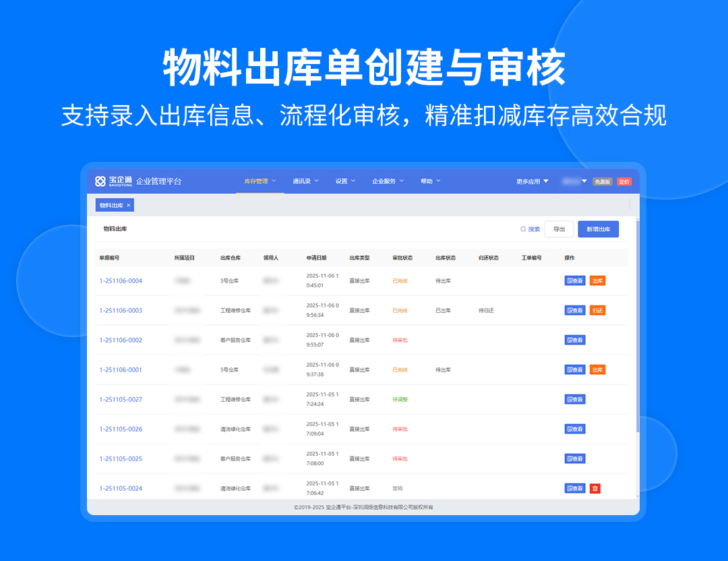Viewport: 728px width, 561px height.
Task: Click the 申请日期 column header
Action: (316, 258)
